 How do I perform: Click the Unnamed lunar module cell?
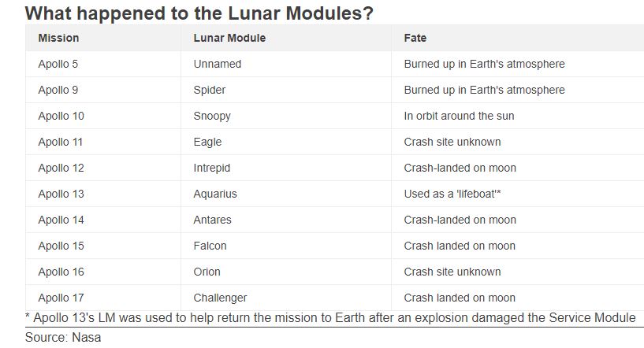(218, 64)
